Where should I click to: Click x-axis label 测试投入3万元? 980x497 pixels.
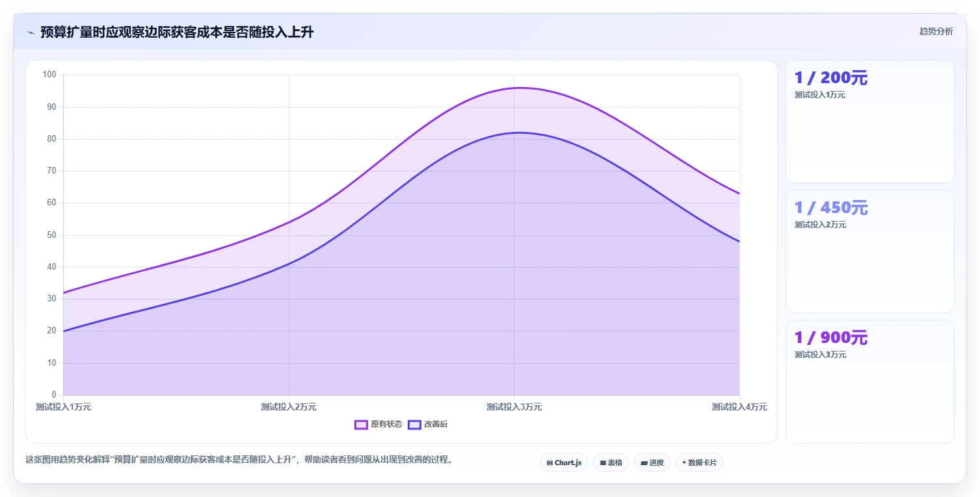pos(514,407)
